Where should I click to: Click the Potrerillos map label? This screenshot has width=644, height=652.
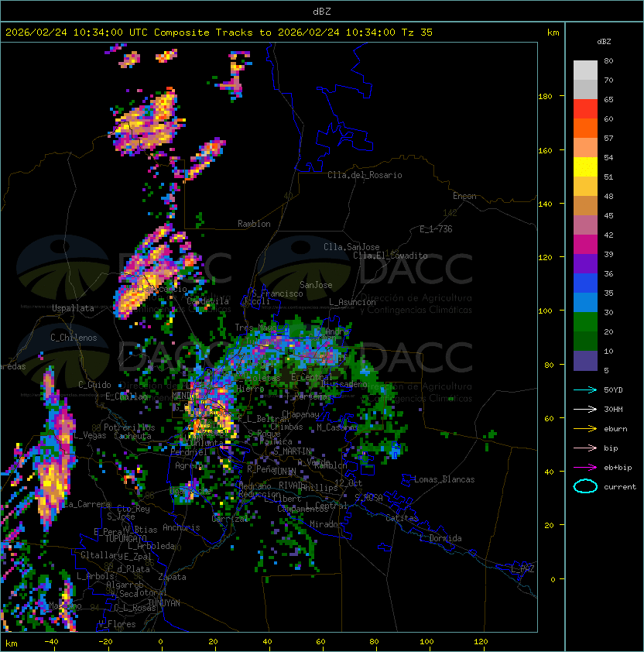tap(129, 427)
